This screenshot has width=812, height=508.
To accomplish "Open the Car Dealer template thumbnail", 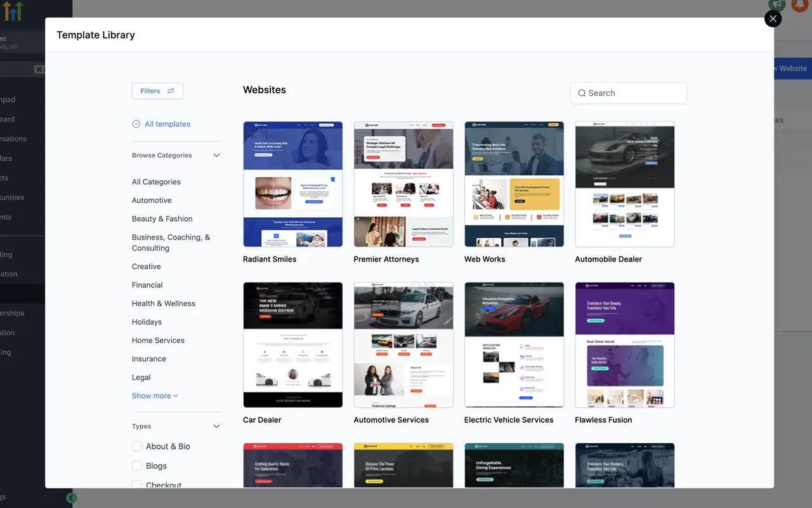I will [x=293, y=345].
